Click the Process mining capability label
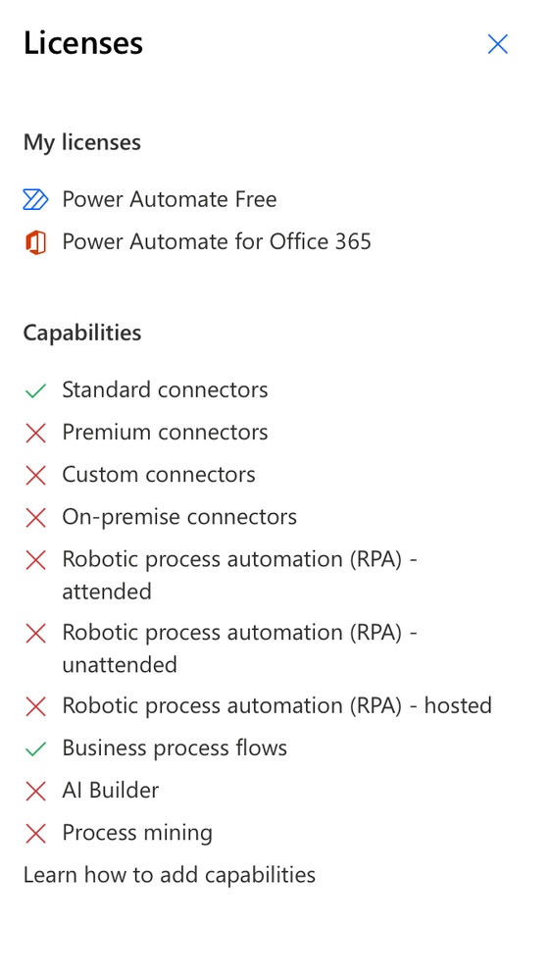 pyautogui.click(x=137, y=833)
